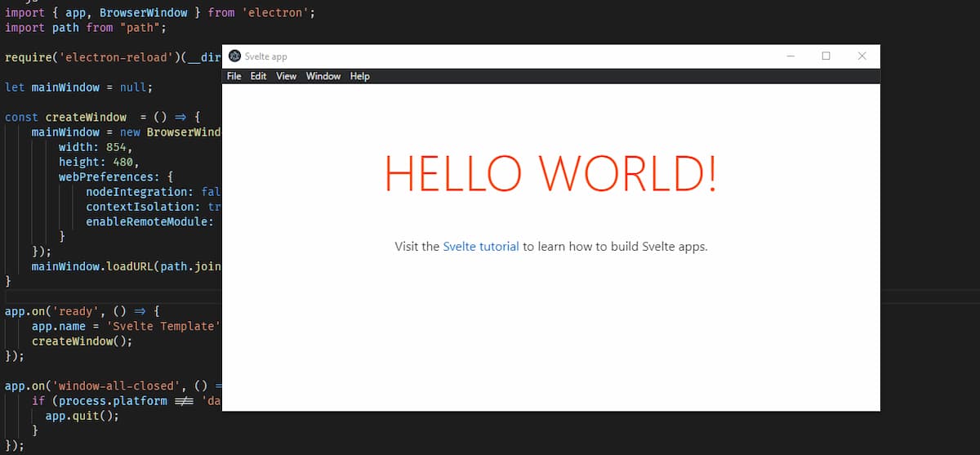Click the 'app.name =' code line
This screenshot has height=455, width=980.
click(127, 326)
